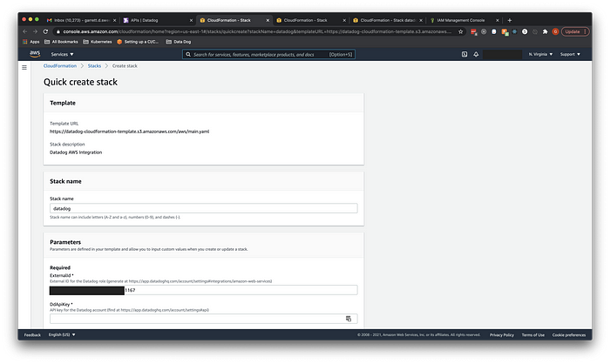Go forward using the browser forward arrow
This screenshot has width=610, height=364.
coord(35,31)
